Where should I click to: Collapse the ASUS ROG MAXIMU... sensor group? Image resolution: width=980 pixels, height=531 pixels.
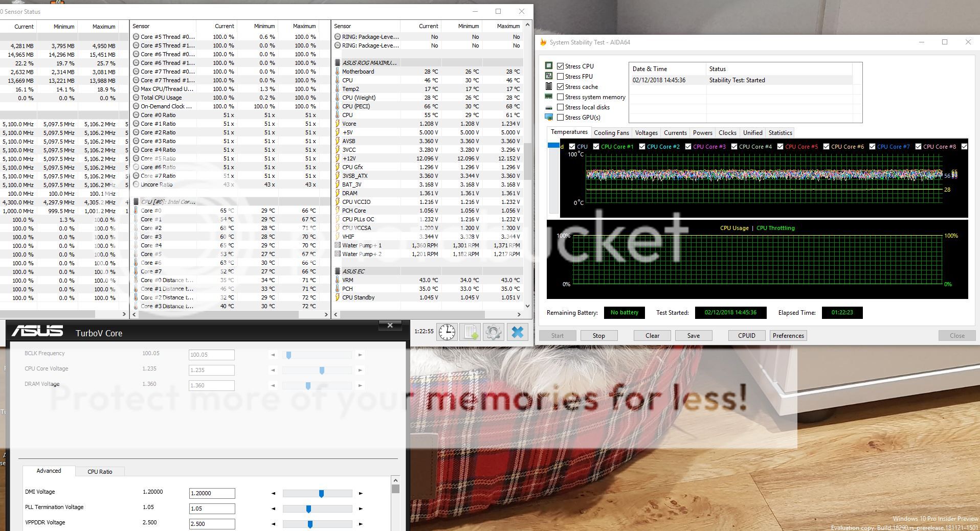pyautogui.click(x=338, y=63)
